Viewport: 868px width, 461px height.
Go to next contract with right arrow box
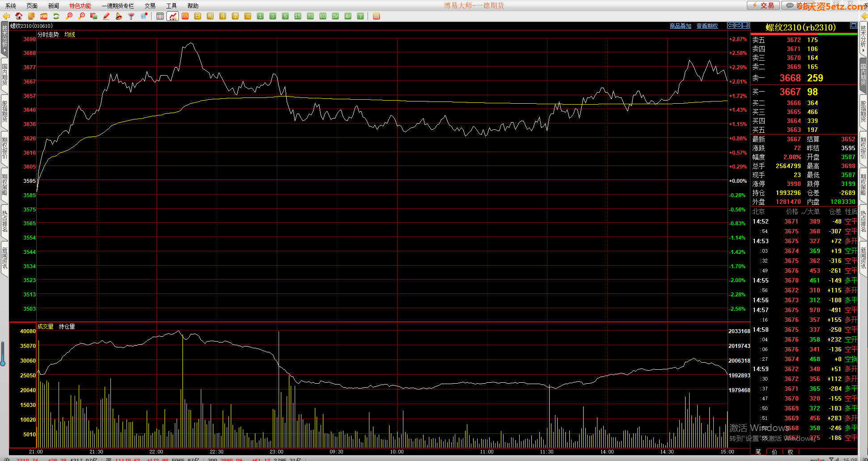point(738,25)
